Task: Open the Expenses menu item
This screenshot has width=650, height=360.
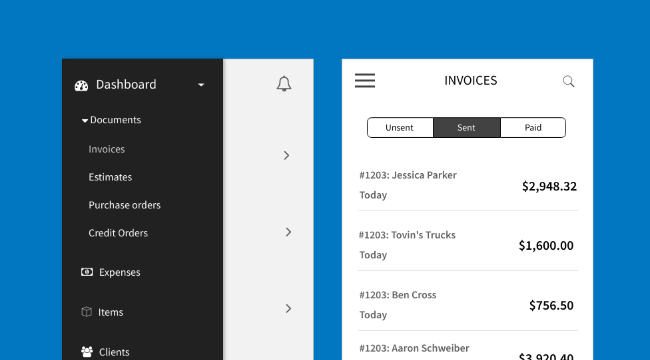Action: click(x=119, y=272)
